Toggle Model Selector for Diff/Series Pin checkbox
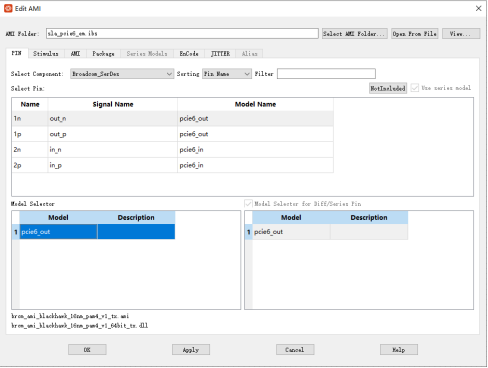This screenshot has width=488, height=368. 248,204
